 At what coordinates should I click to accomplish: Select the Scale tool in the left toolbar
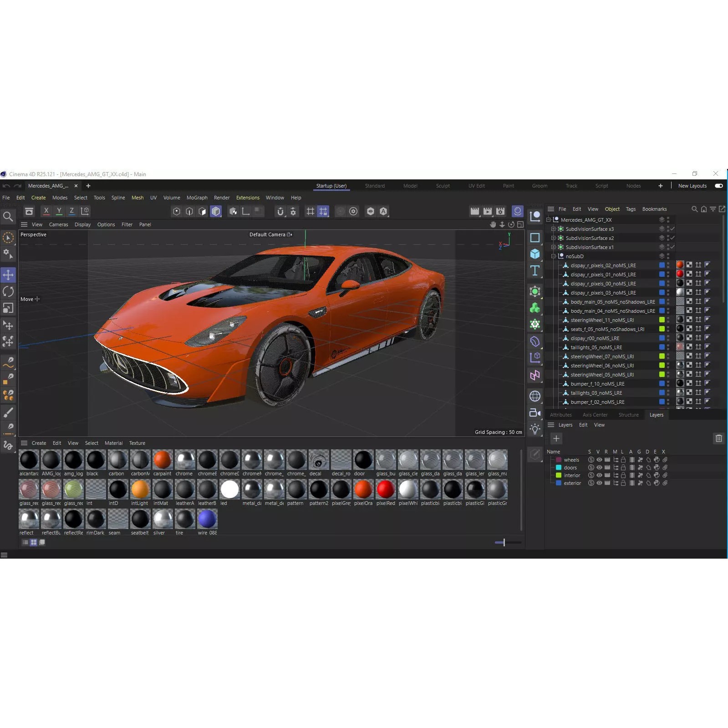8,308
